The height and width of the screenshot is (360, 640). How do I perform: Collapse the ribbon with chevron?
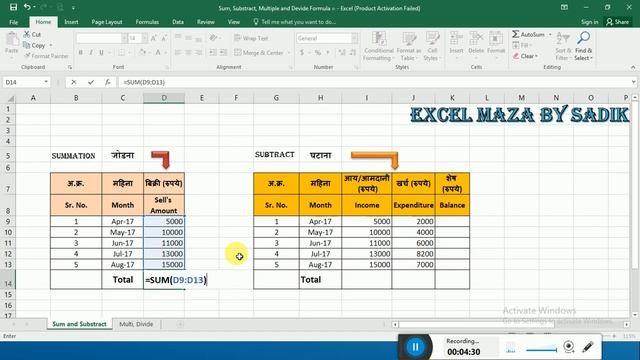tap(633, 67)
